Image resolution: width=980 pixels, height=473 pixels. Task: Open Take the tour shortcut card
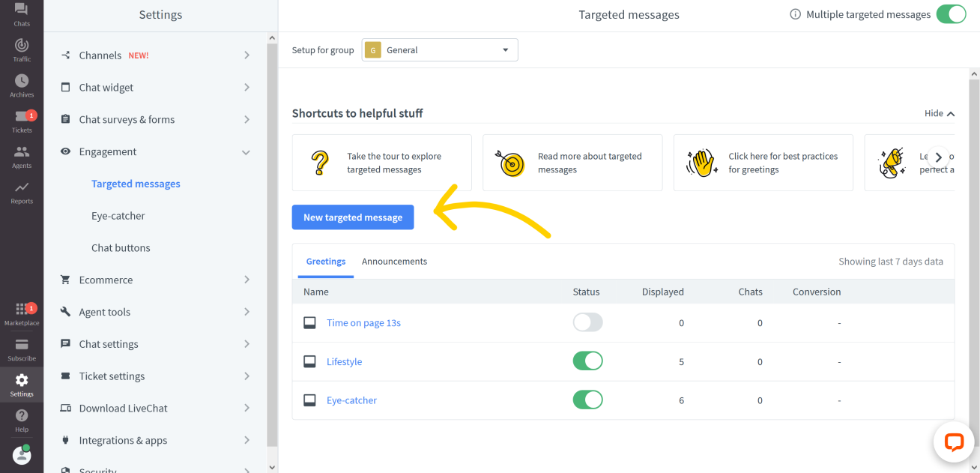coord(382,163)
